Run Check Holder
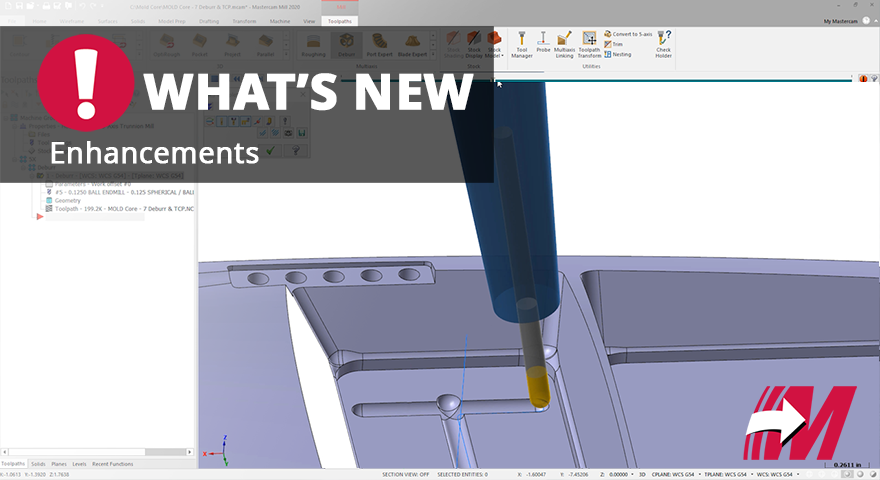Screen dimensions: 880x480 [x=663, y=44]
